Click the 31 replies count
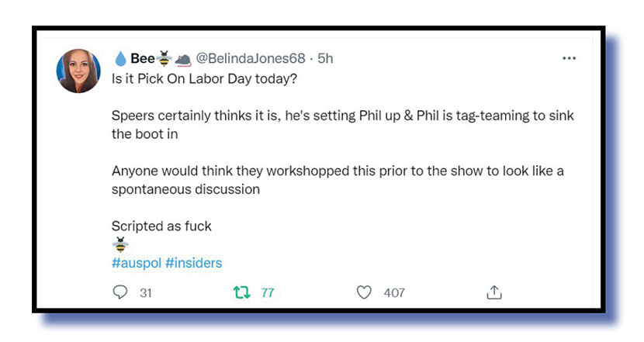 click(x=145, y=292)
